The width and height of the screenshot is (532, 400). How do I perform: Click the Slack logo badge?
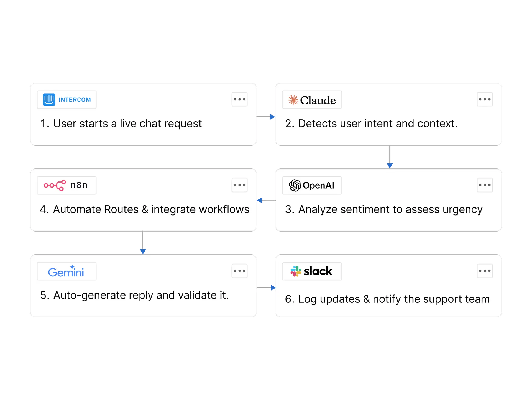[312, 271]
